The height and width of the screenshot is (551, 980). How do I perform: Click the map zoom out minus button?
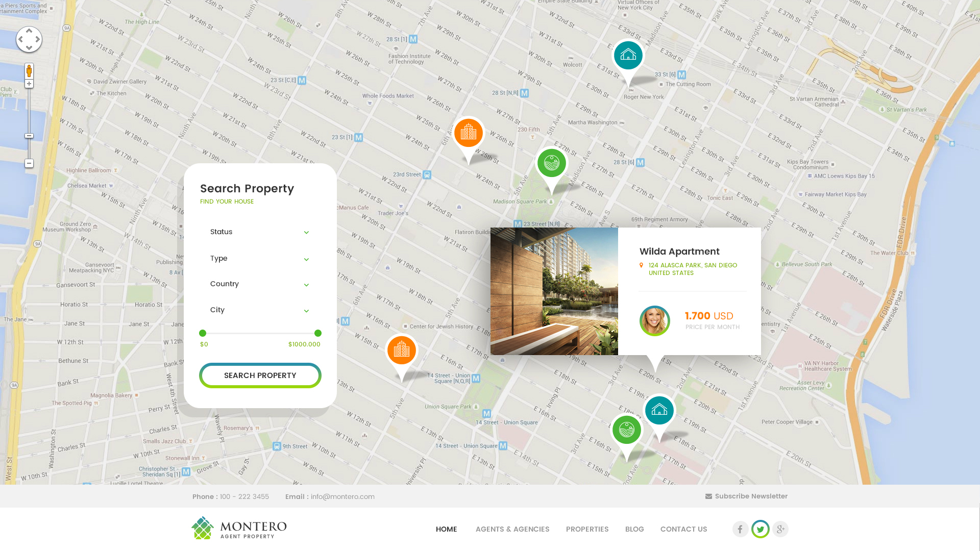click(x=29, y=163)
